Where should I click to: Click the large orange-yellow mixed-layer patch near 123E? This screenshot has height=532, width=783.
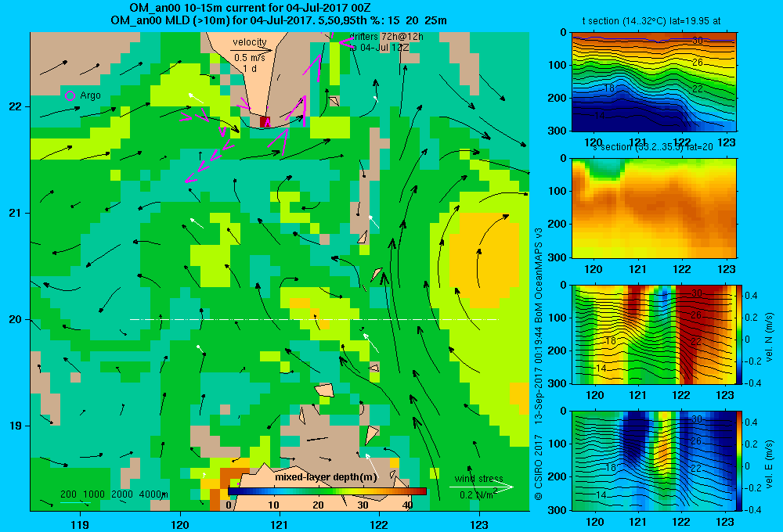485,260
